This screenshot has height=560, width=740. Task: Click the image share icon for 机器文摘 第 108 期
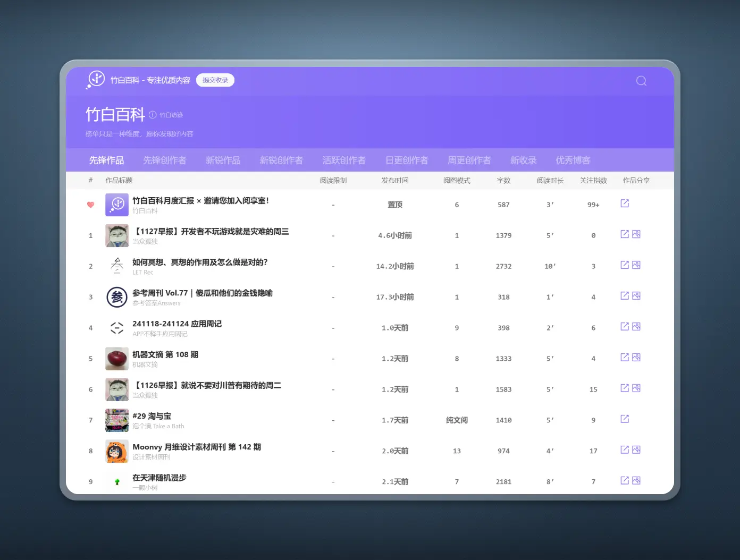click(x=636, y=358)
